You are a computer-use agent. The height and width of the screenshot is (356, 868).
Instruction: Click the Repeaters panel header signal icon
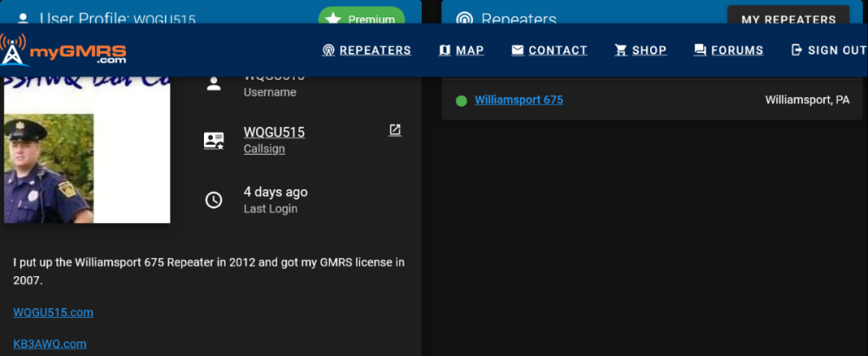pyautogui.click(x=465, y=18)
